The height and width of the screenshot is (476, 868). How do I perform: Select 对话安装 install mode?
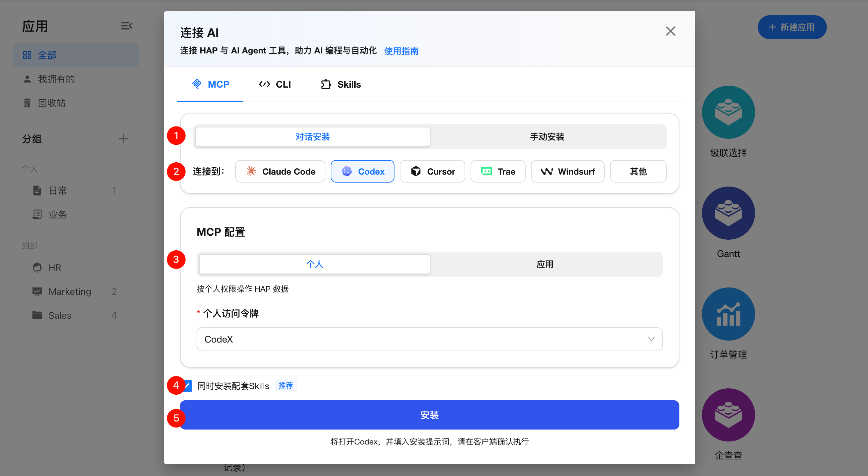pos(313,137)
